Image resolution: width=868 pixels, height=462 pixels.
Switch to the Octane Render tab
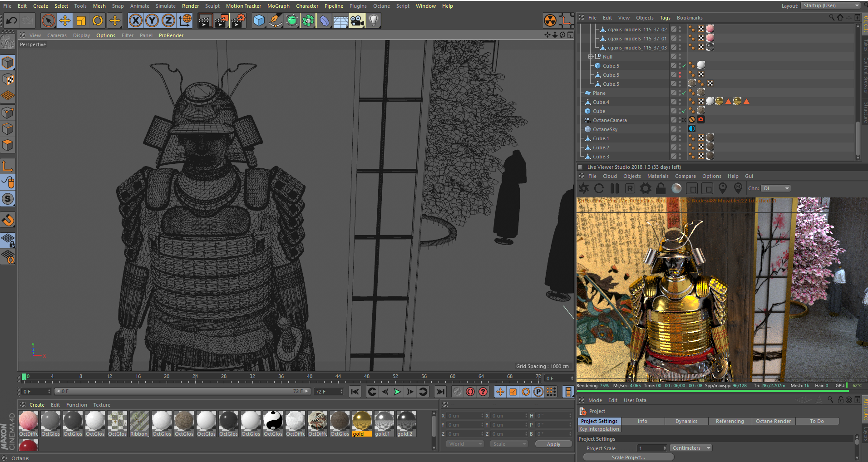(x=773, y=421)
